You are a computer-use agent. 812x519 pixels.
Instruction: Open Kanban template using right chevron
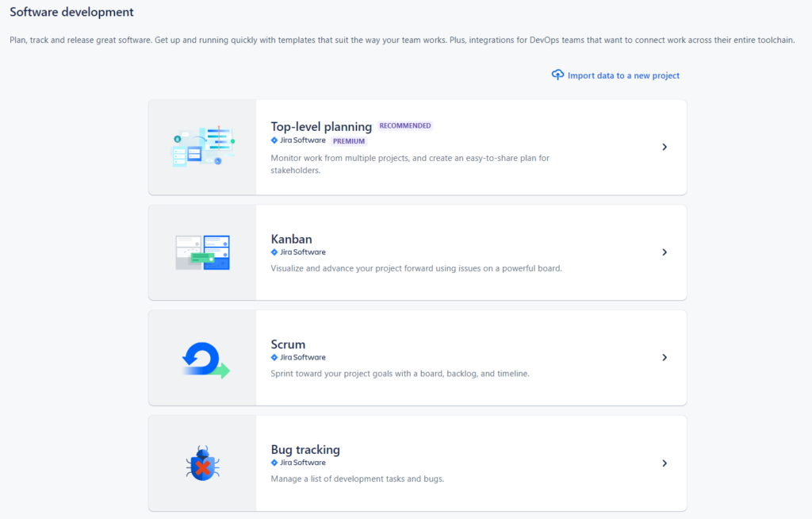(665, 252)
